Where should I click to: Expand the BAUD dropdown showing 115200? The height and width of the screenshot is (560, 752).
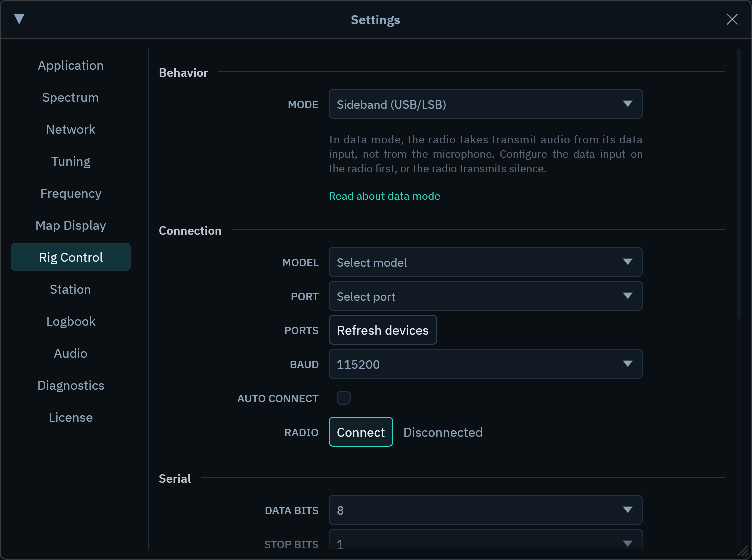tap(485, 364)
